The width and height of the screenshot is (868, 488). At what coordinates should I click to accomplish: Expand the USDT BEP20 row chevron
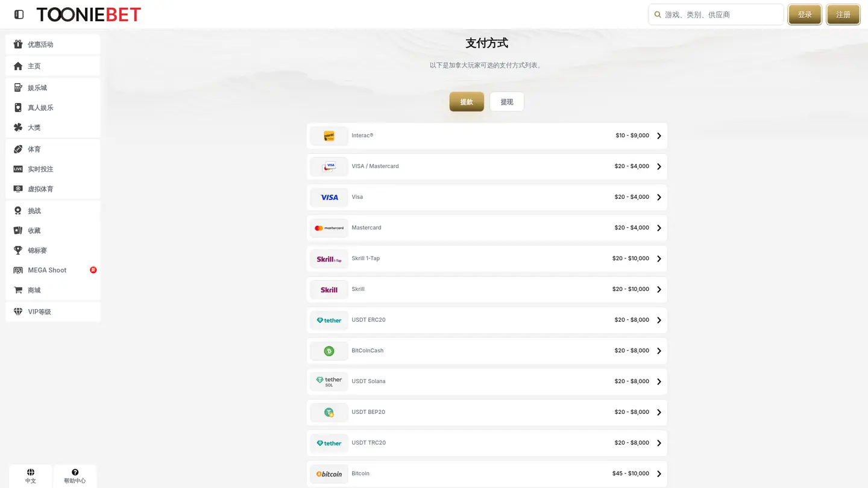[x=659, y=412]
